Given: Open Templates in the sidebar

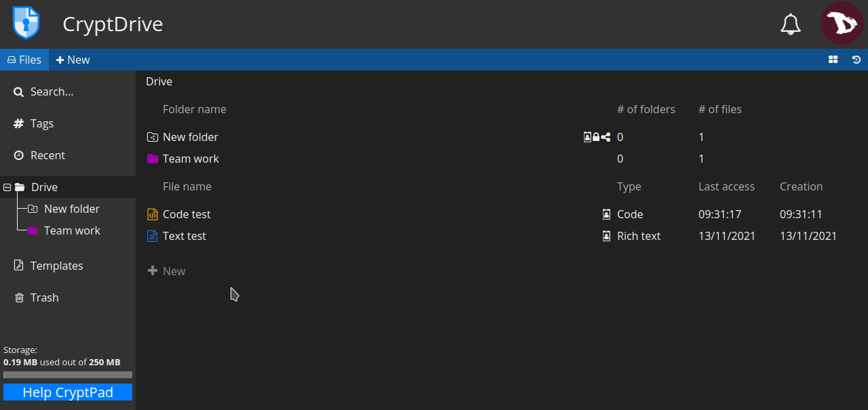Looking at the screenshot, I should (x=56, y=266).
